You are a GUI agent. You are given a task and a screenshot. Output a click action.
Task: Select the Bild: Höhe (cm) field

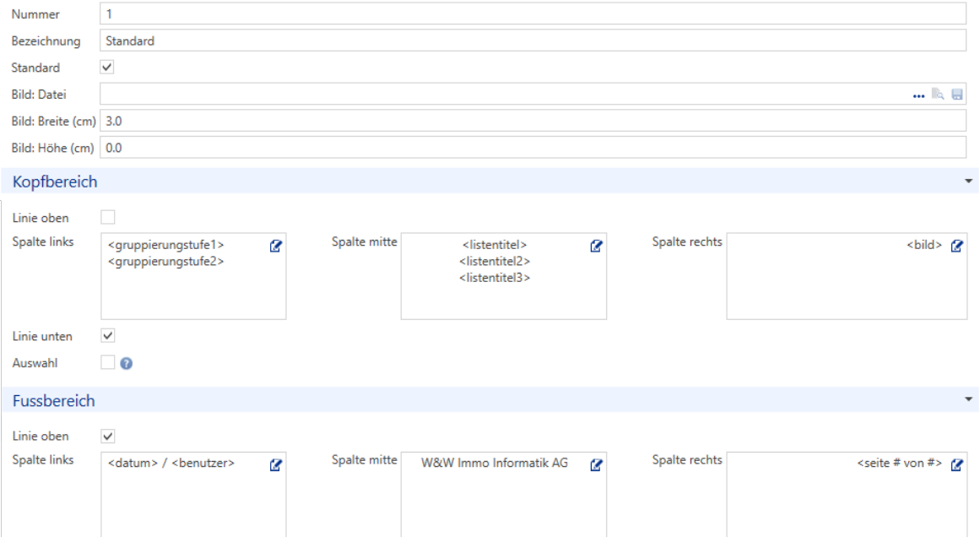tap(533, 148)
